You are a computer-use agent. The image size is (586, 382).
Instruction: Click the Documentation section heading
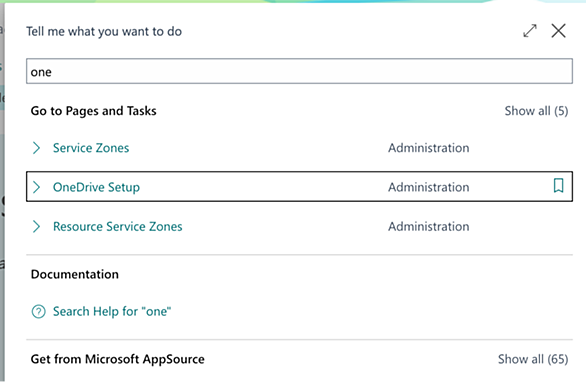tap(75, 274)
